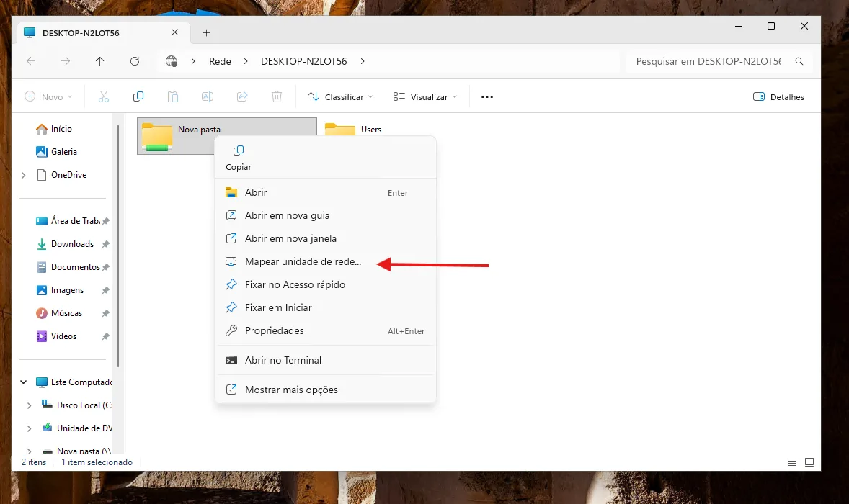
Task: Go up one folder level with Up arrow
Action: pyautogui.click(x=99, y=61)
